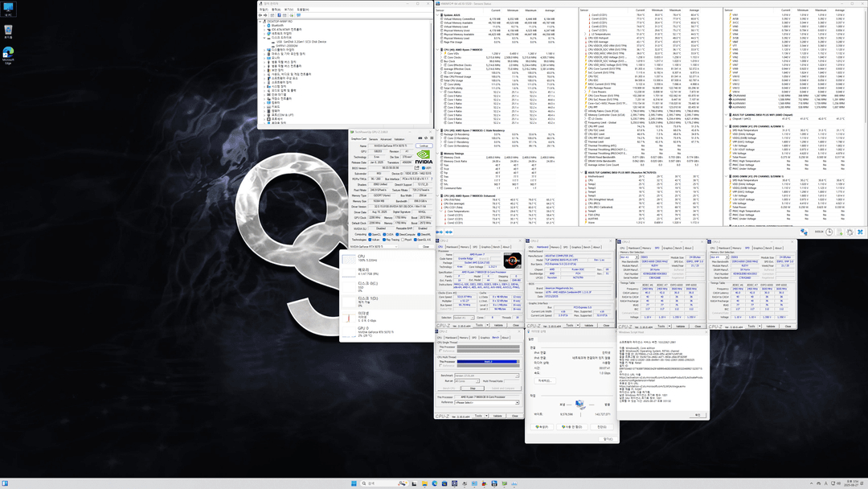Click the GPU-Z screenshot camera icon
The height and width of the screenshot is (489, 868).
pyautogui.click(x=420, y=138)
